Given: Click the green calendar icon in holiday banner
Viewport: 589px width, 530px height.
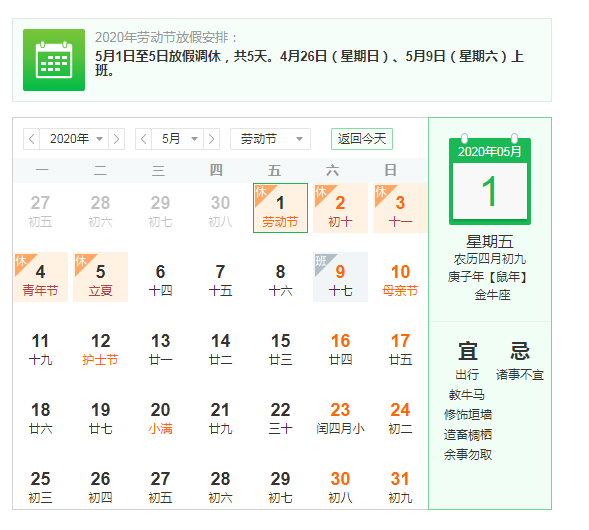Looking at the screenshot, I should tap(54, 60).
